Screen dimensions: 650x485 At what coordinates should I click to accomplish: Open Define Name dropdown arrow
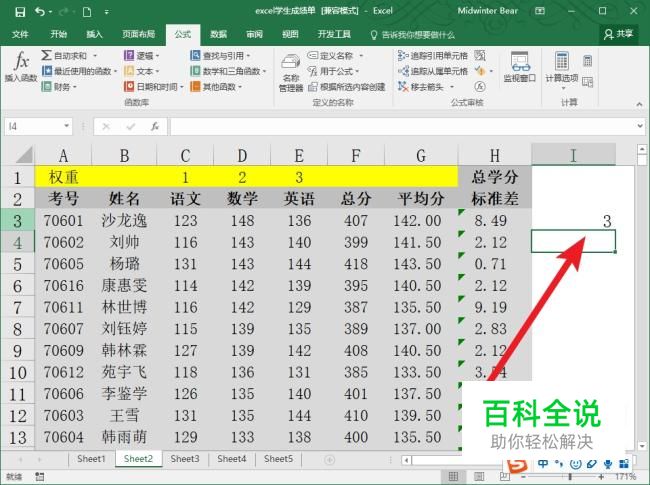[x=361, y=56]
